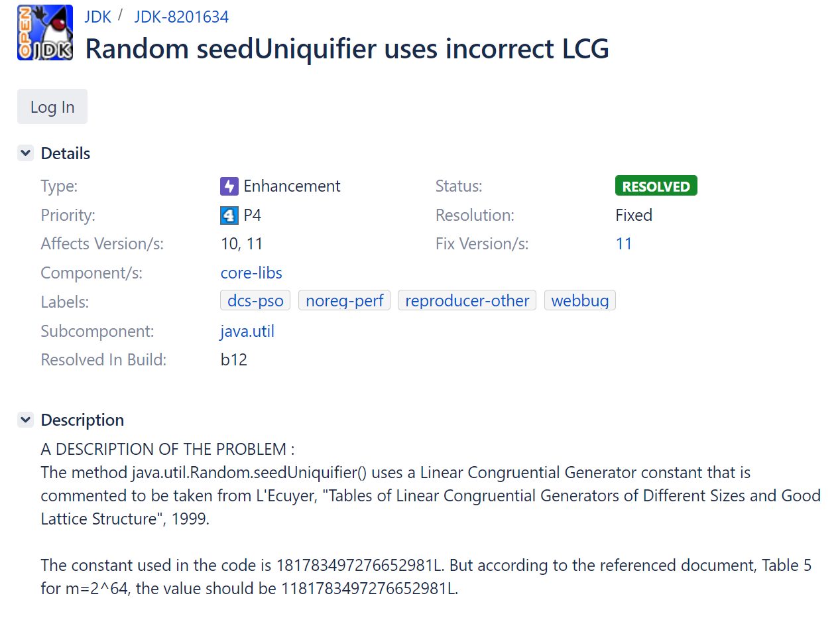Open the JDK-8201634 issue link
Viewport: 840px width, 620px height.
[182, 17]
